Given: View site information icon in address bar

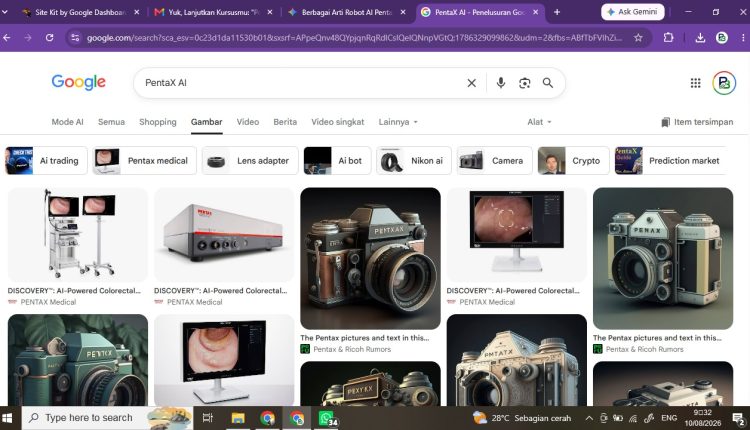Looking at the screenshot, I should coord(75,37).
